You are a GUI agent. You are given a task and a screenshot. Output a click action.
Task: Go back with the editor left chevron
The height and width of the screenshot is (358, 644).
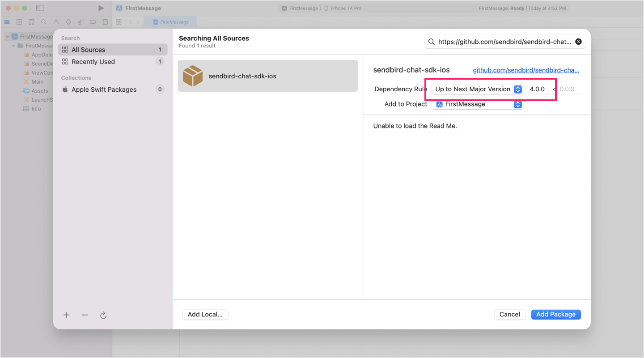(130, 21)
